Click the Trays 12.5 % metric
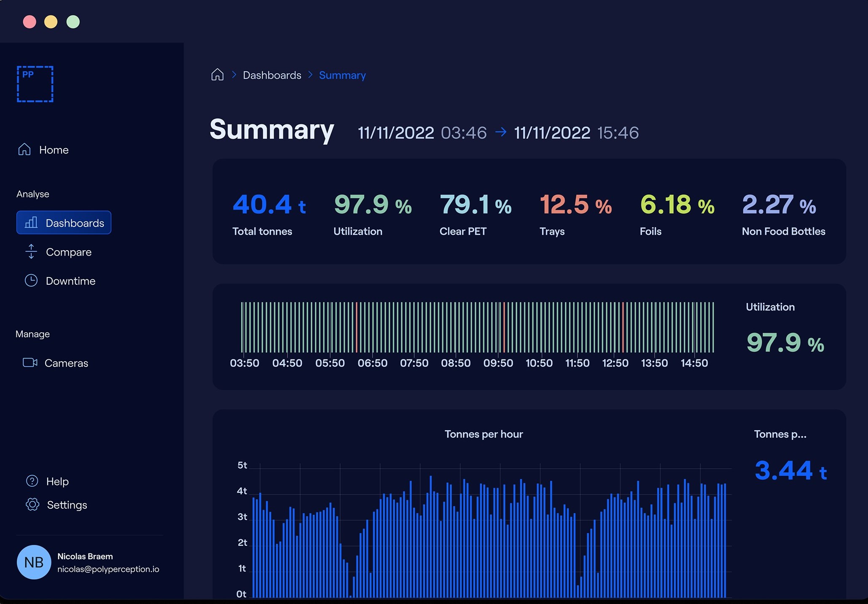The image size is (868, 604). [575, 205]
